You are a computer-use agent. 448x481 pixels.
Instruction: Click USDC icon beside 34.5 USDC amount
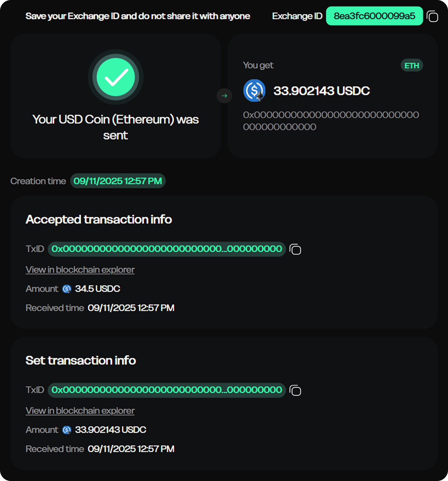67,289
